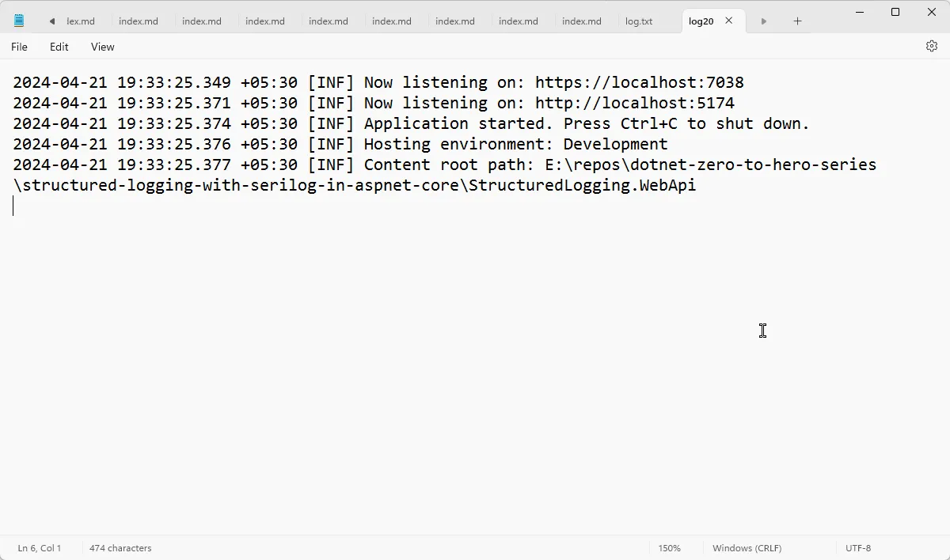This screenshot has height=560, width=950.
Task: Click the 474 characters counter
Action: 120,547
